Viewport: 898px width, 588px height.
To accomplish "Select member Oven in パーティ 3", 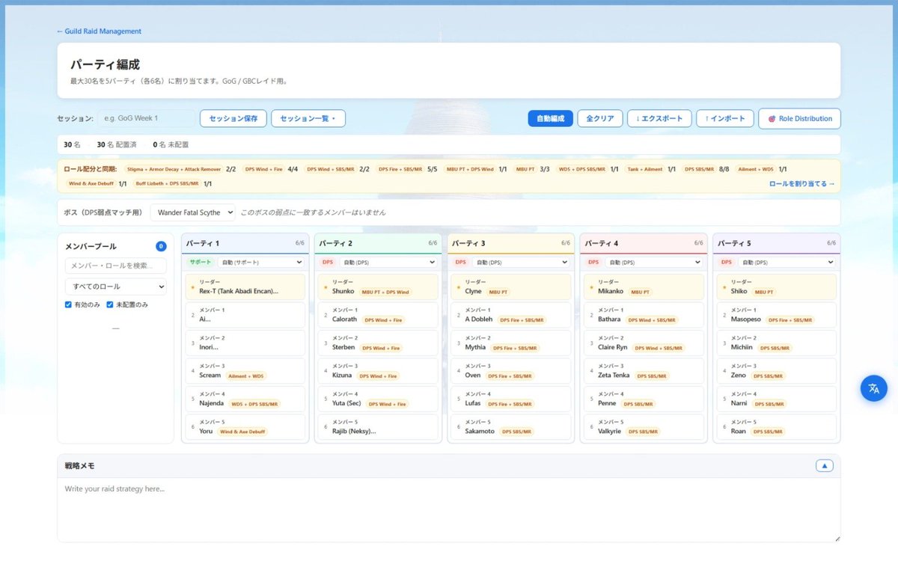I will pos(511,371).
